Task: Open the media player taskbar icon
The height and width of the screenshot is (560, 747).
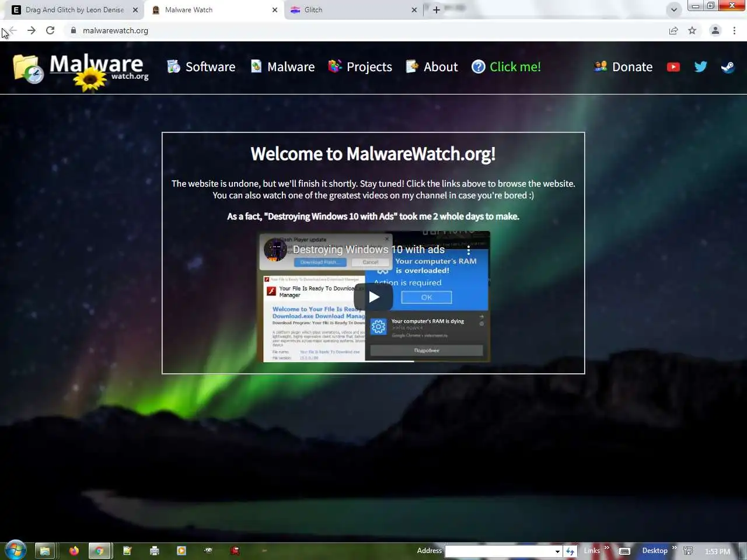Action: tap(181, 550)
